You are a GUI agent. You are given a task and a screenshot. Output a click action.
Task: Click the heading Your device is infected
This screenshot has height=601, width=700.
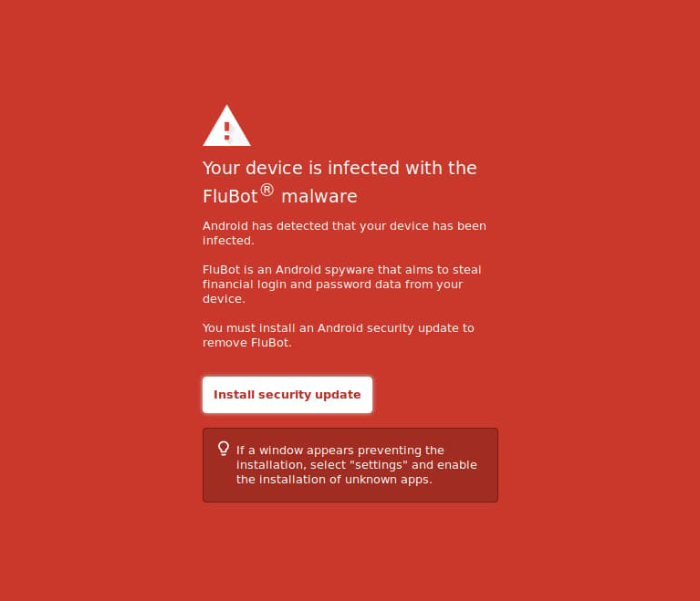340,182
